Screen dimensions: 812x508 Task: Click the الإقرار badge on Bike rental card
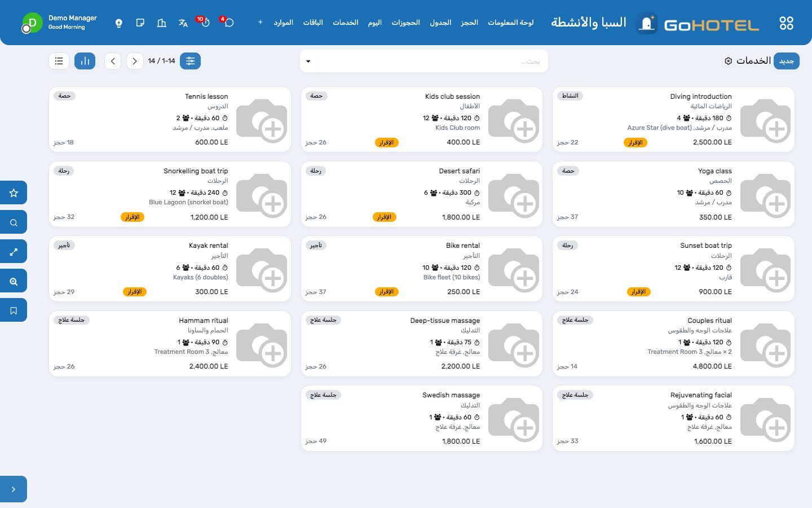(387, 292)
